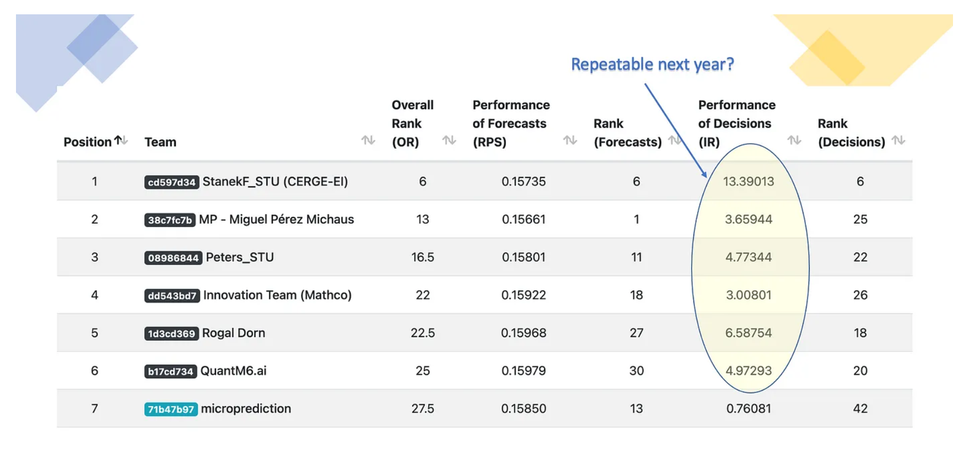Open MP - Miguel Pérez Michaus team

pos(276,219)
